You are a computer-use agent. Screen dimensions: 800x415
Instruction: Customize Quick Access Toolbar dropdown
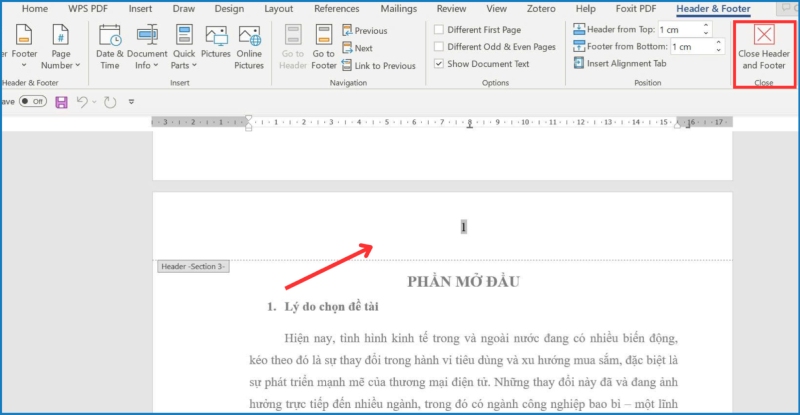click(x=131, y=102)
